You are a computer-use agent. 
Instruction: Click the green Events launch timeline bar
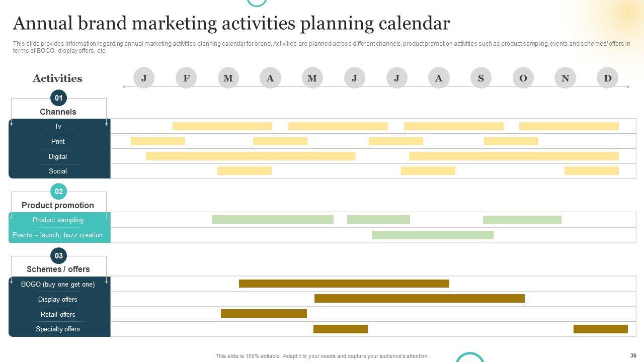pos(433,235)
